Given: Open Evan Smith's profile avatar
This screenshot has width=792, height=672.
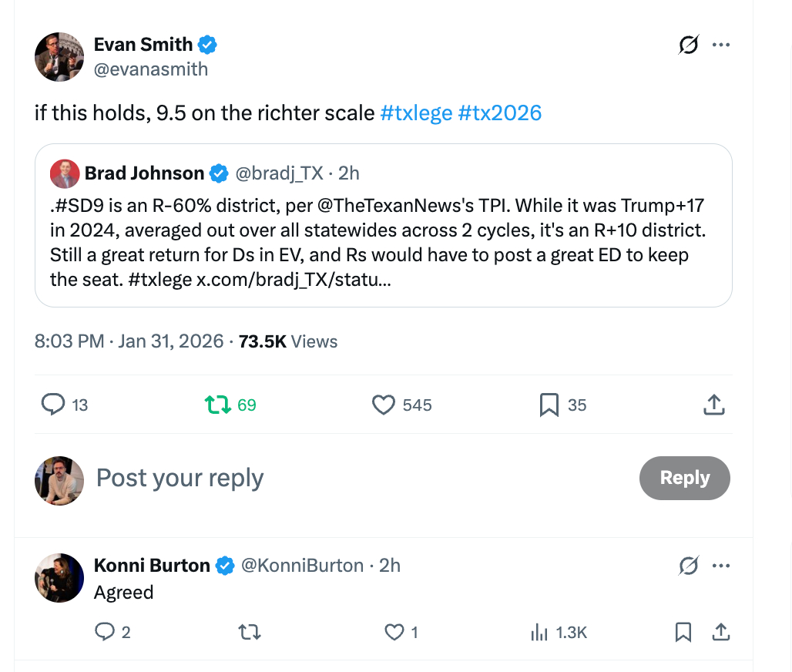Looking at the screenshot, I should [x=59, y=57].
